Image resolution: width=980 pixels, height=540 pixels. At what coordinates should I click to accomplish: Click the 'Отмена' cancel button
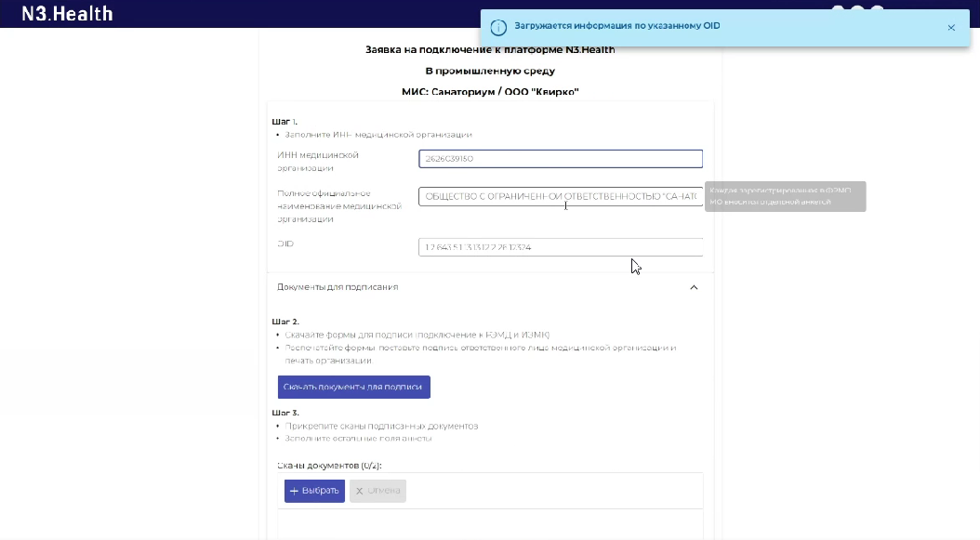pos(377,491)
